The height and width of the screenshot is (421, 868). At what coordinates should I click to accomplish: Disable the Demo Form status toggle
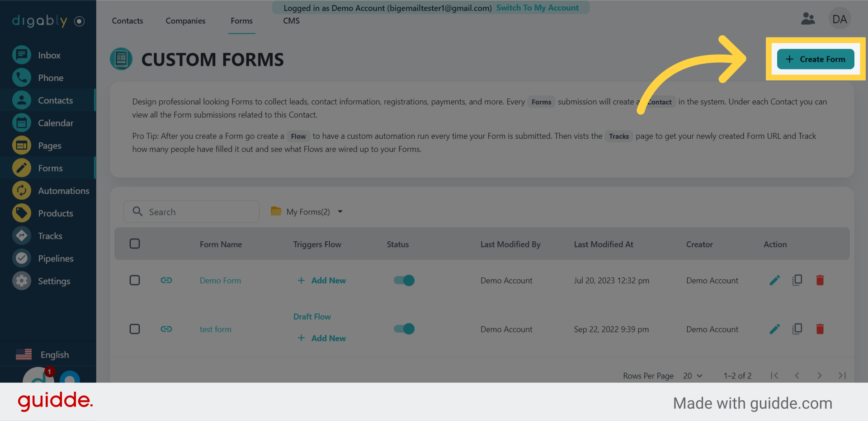(x=404, y=280)
